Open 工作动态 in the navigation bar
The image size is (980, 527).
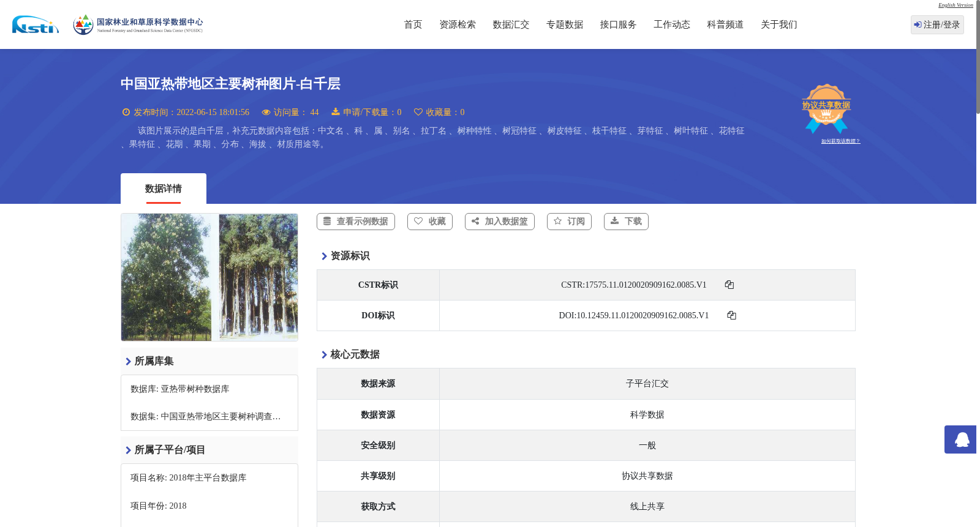coord(672,24)
